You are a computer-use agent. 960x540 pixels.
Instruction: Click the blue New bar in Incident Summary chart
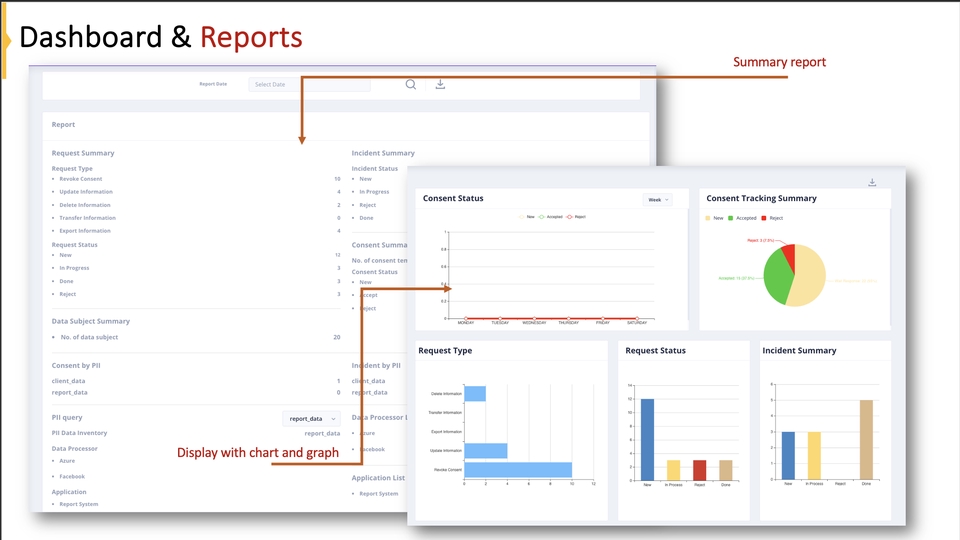(x=789, y=456)
